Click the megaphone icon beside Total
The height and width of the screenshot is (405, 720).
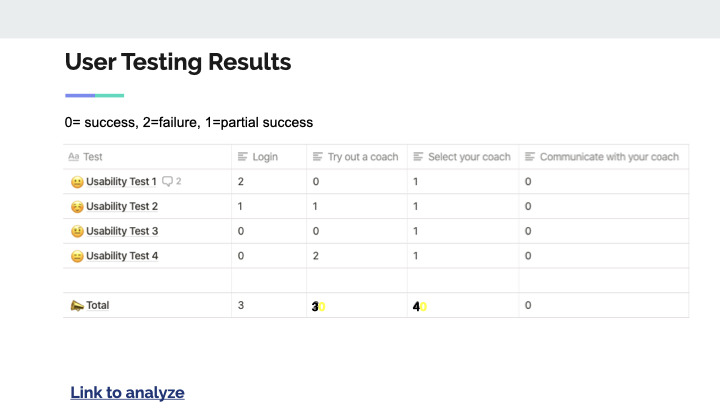(x=77, y=305)
